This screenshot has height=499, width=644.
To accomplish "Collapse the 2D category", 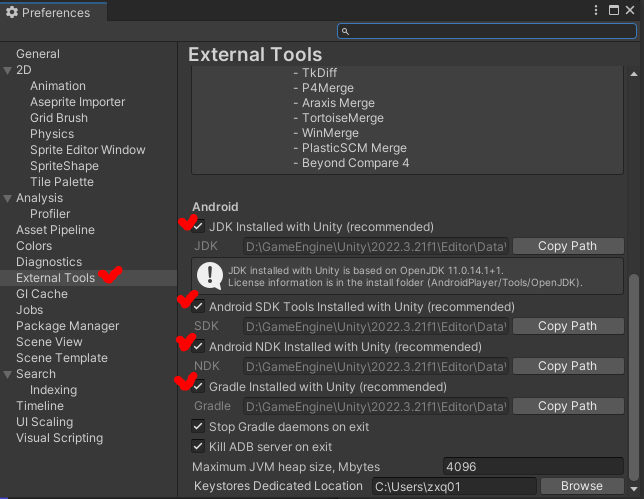I will coord(7,71).
